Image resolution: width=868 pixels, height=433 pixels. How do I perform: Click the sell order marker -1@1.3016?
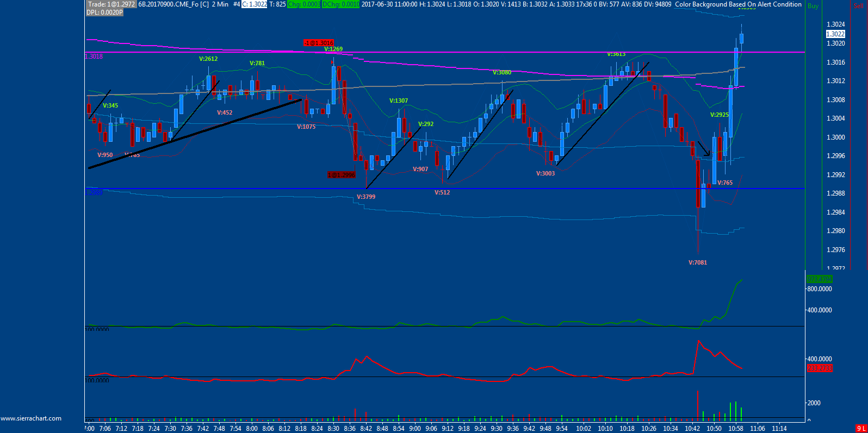(319, 43)
